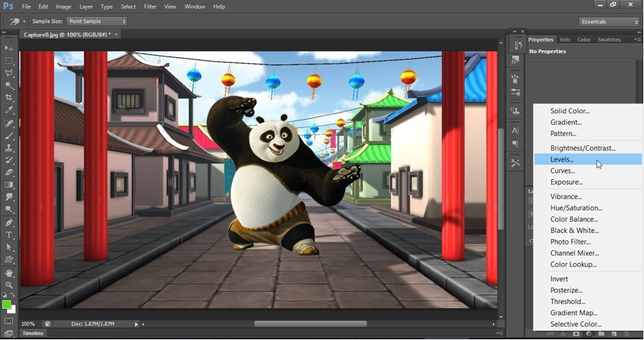This screenshot has height=340, width=644.
Task: Toggle Quick Mask mode
Action: point(9,321)
